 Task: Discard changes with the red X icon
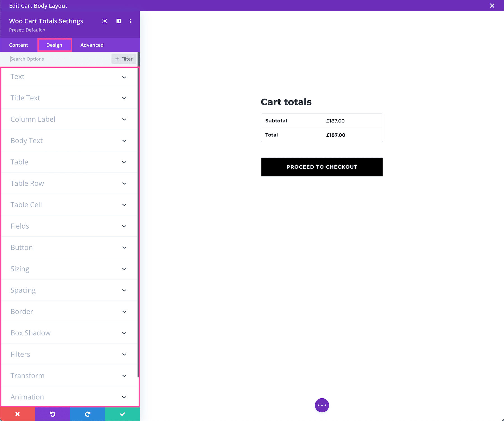tap(17, 414)
